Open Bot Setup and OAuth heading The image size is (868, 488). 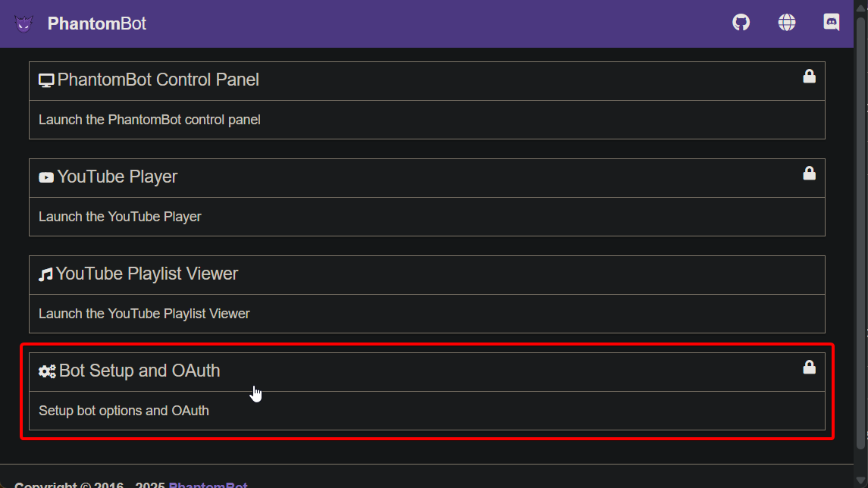tap(139, 371)
